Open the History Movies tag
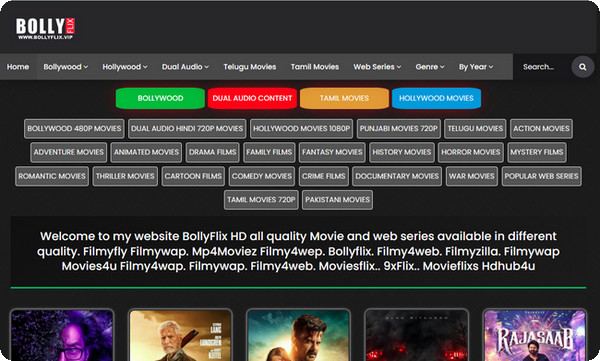This screenshot has width=600, height=361. point(402,152)
